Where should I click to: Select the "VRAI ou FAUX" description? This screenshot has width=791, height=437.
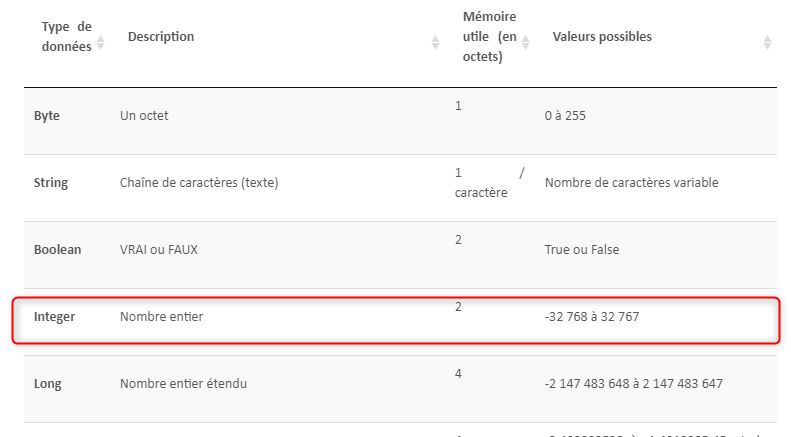158,250
